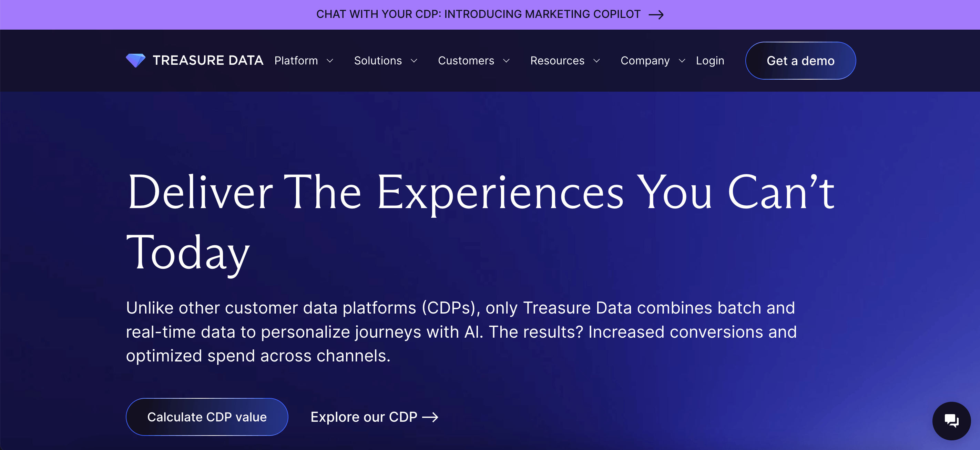Click the Login link
The width and height of the screenshot is (980, 450).
click(710, 61)
